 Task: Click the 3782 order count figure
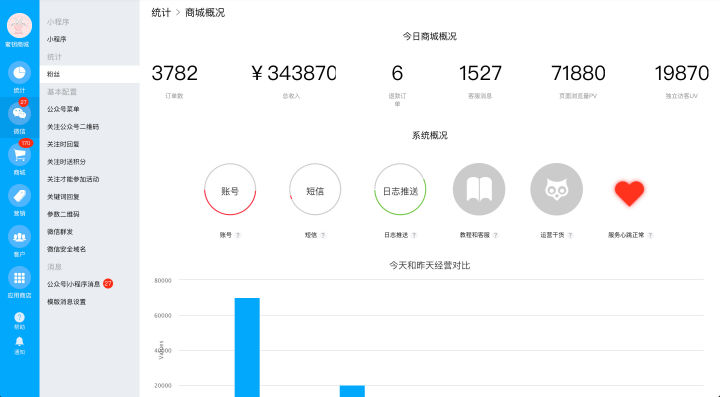tap(174, 73)
